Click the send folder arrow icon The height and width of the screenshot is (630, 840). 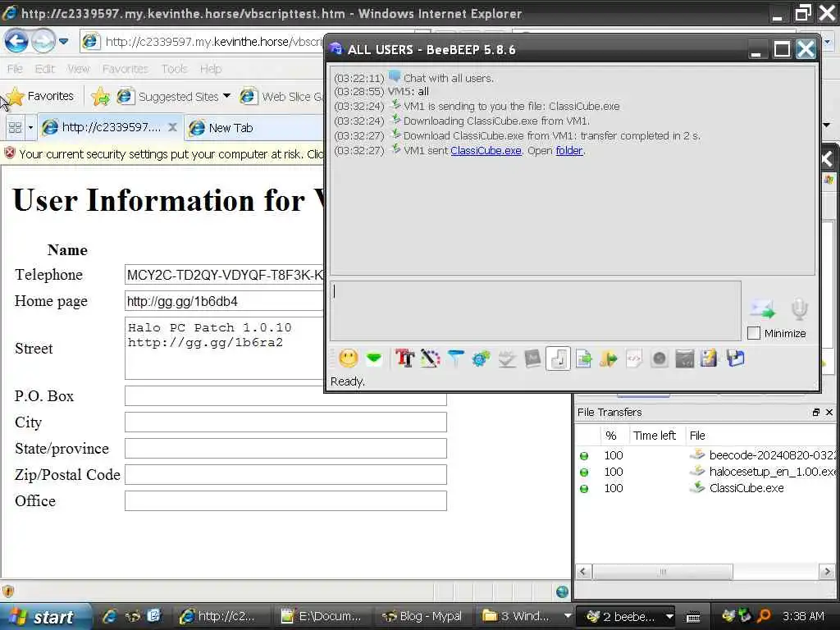pos(609,358)
